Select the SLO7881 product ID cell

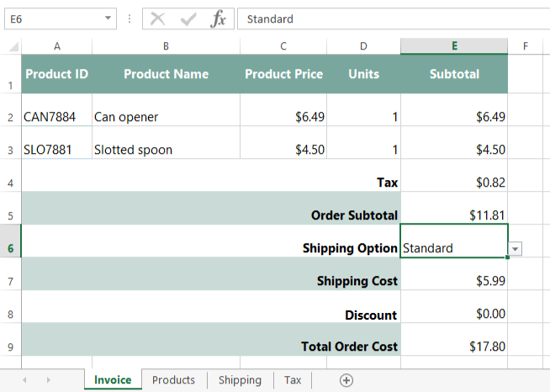pos(56,150)
